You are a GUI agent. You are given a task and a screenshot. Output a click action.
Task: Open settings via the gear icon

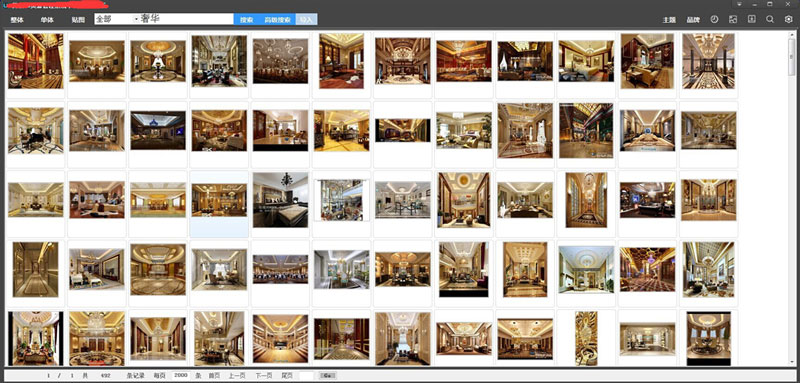pyautogui.click(x=789, y=19)
